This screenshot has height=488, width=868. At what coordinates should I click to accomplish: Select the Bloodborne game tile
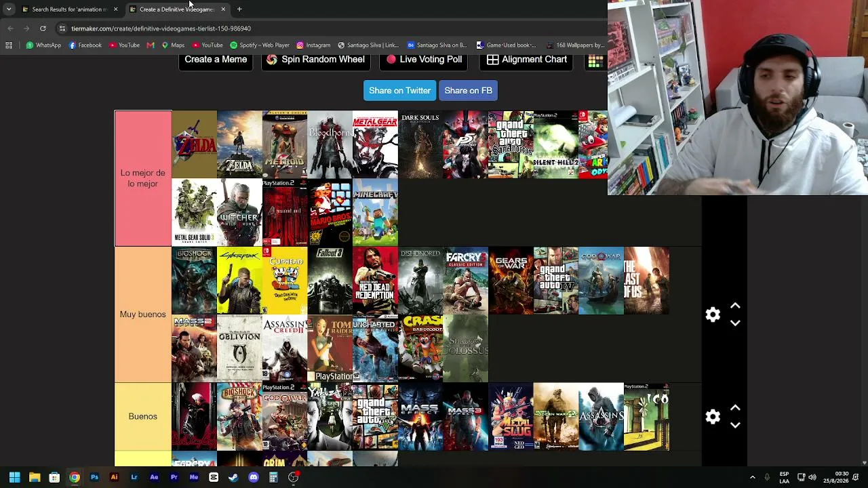[330, 144]
